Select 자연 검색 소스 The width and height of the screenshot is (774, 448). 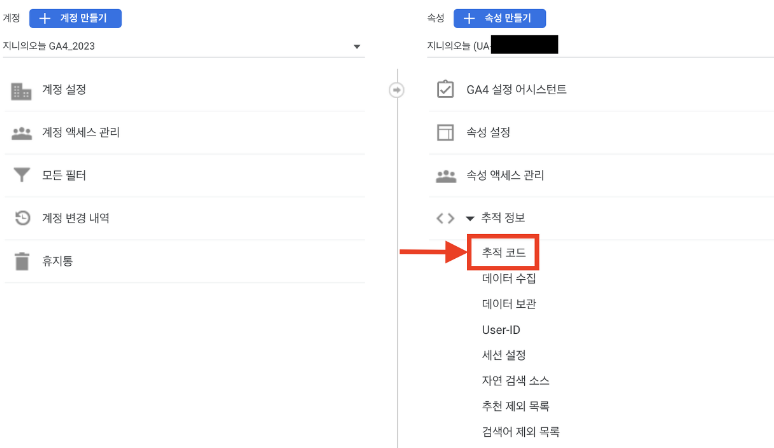(x=515, y=380)
